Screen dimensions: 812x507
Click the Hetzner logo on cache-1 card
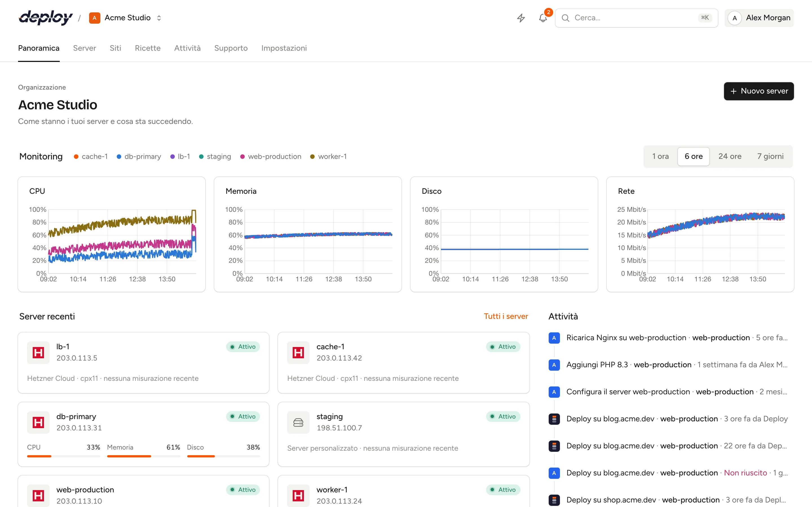pyautogui.click(x=298, y=352)
